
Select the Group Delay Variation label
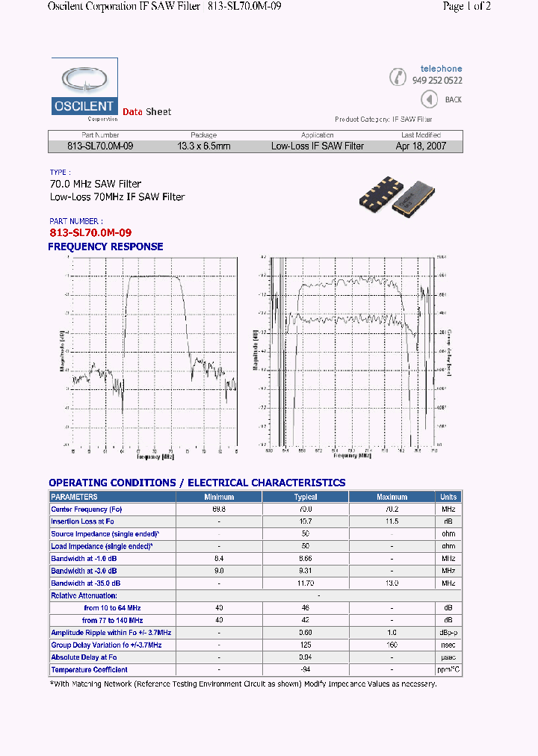point(106,645)
